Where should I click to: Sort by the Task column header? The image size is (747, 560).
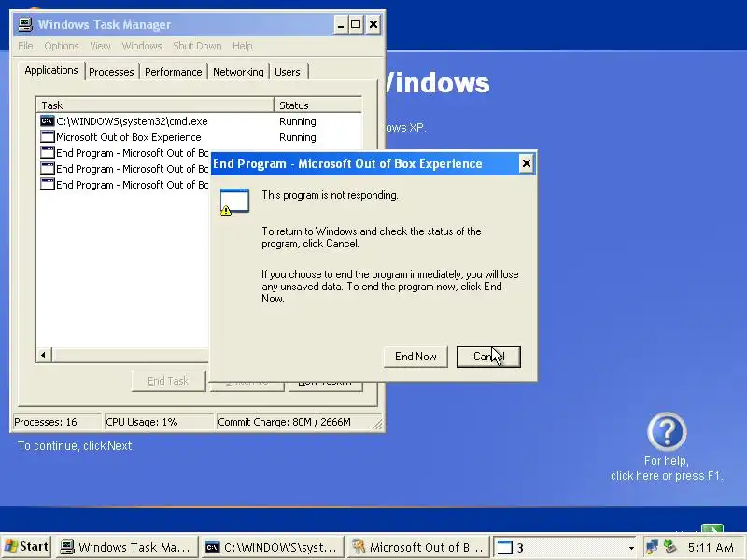(155, 105)
